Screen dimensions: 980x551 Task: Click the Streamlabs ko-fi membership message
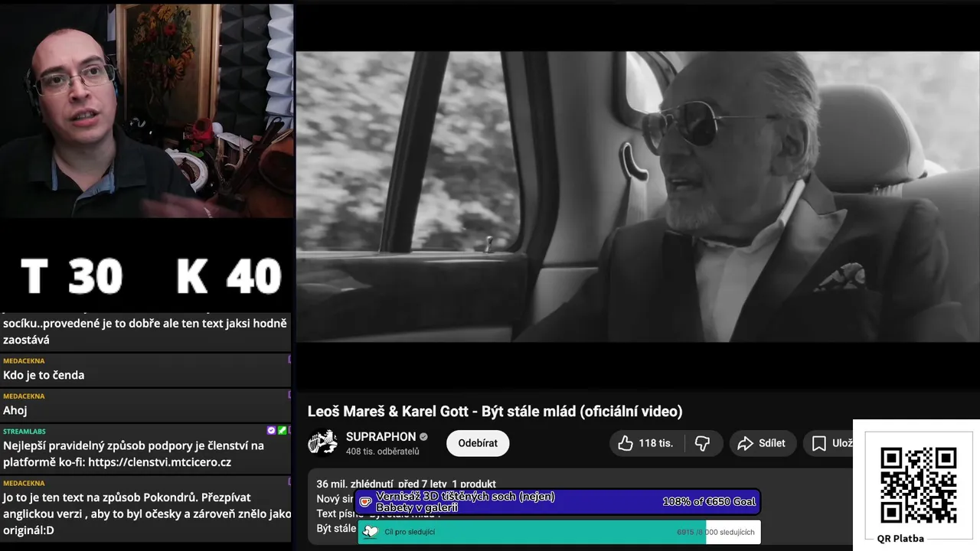pos(134,454)
